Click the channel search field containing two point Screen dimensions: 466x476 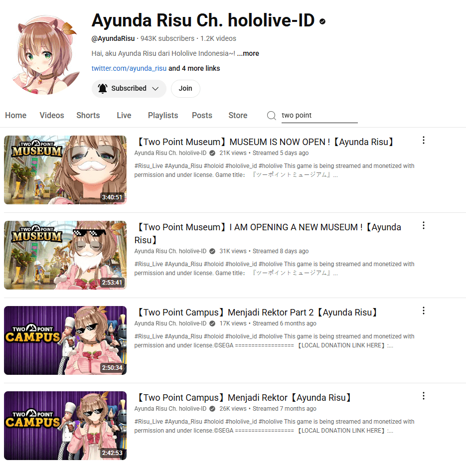point(319,116)
